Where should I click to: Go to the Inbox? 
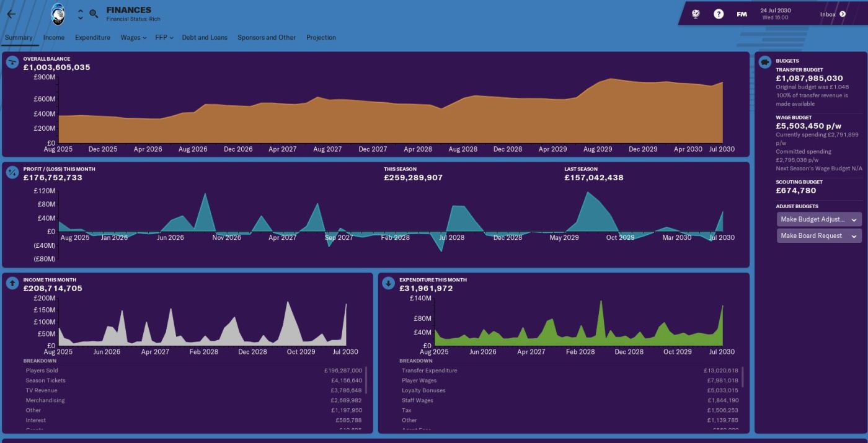click(832, 14)
